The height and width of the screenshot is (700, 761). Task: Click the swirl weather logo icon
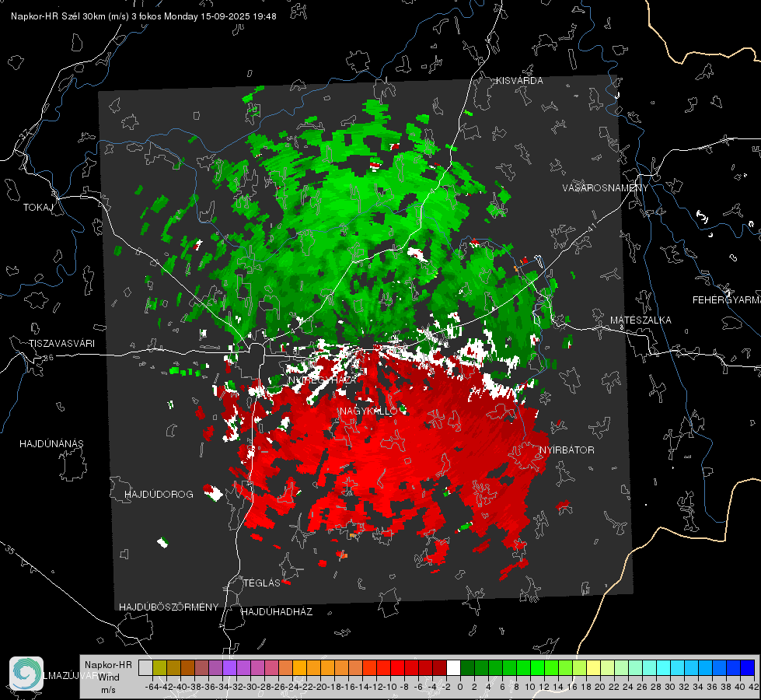point(26,674)
